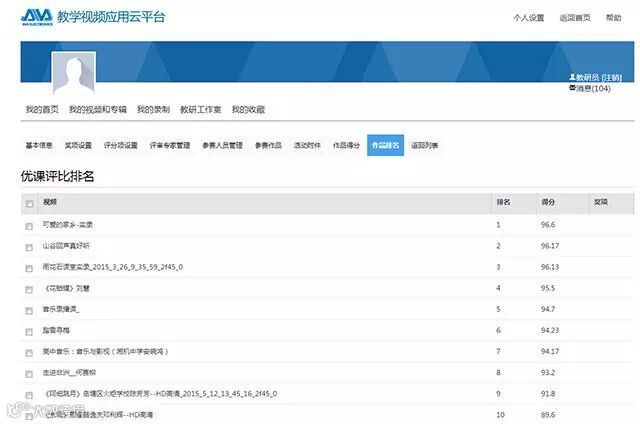Click the 奖项 column header

601,202
